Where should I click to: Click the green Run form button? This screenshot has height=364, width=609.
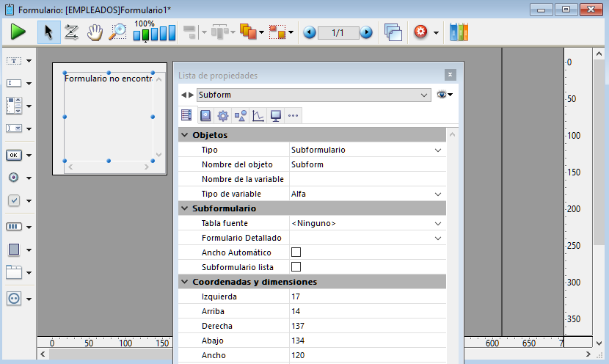(18, 32)
